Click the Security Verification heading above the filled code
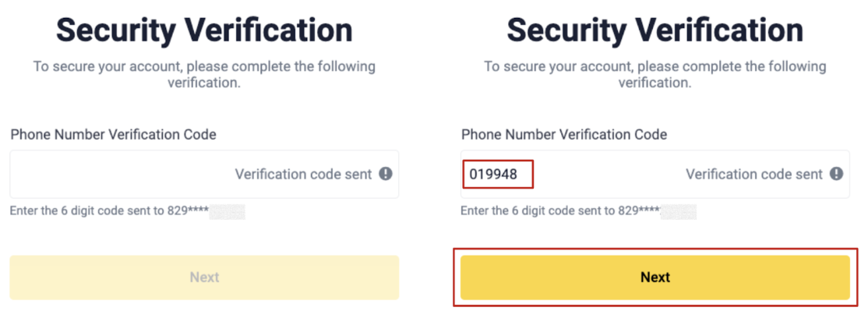Viewport: 868px width, 318px height. coord(655,30)
